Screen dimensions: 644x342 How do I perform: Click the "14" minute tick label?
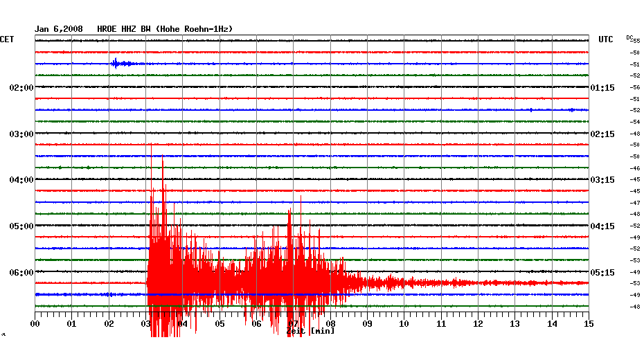552,324
